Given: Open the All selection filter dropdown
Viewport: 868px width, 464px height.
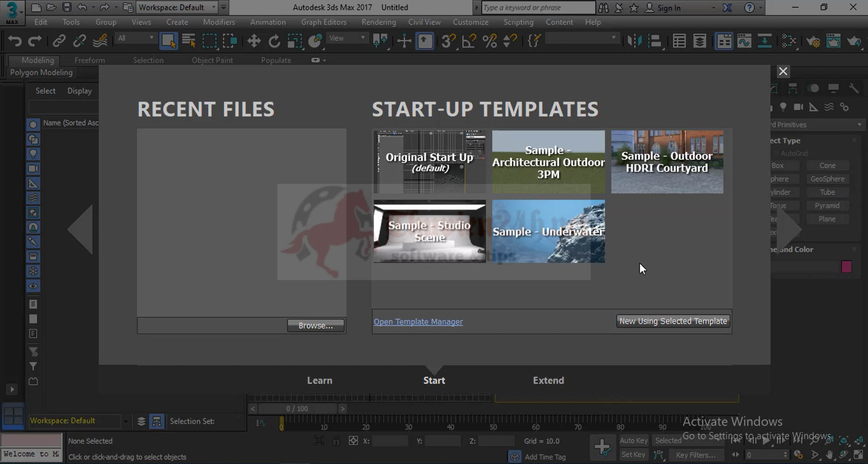Looking at the screenshot, I should (x=135, y=38).
